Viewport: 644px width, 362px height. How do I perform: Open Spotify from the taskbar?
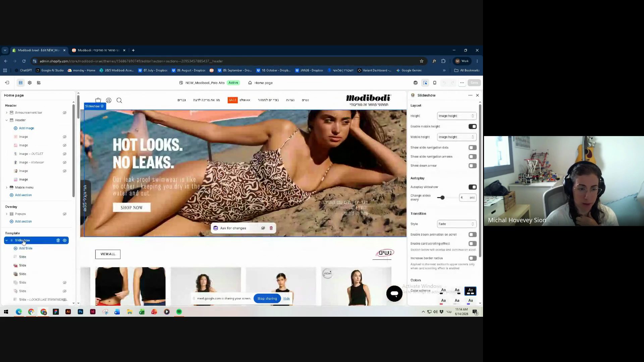(179, 312)
